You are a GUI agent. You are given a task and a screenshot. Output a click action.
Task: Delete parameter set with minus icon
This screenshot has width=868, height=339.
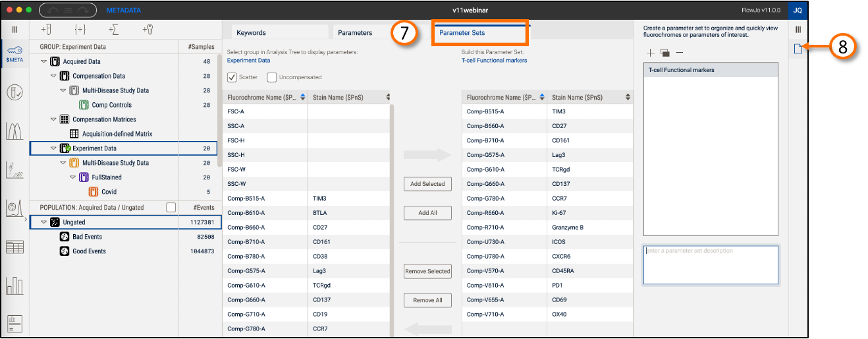(680, 53)
